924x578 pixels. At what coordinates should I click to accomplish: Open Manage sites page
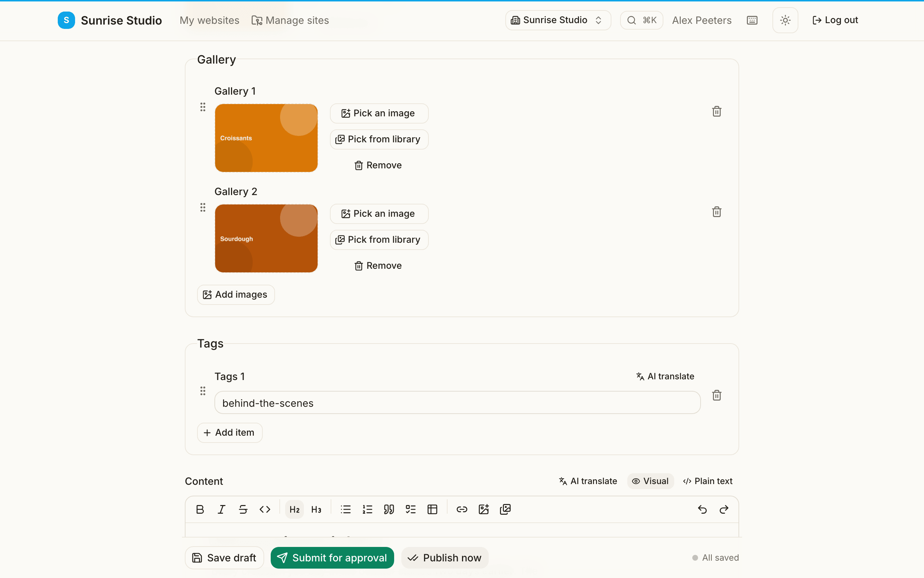(x=290, y=20)
